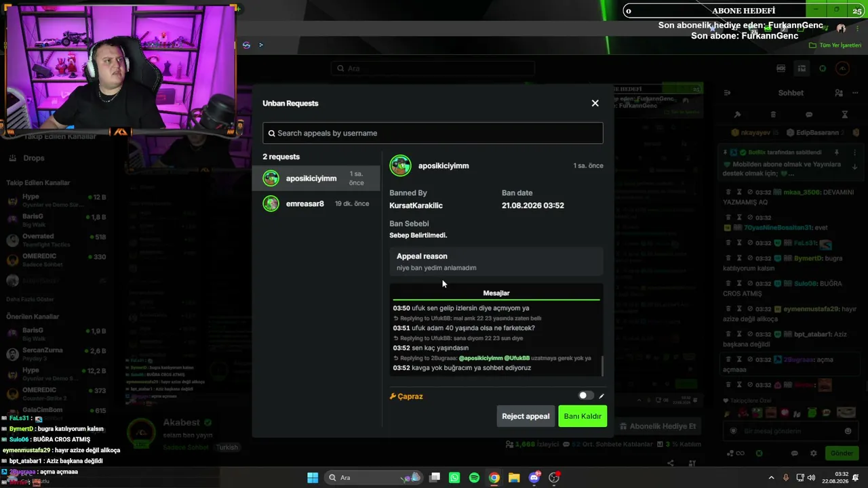Focus the chat message input field

[x=791, y=431]
